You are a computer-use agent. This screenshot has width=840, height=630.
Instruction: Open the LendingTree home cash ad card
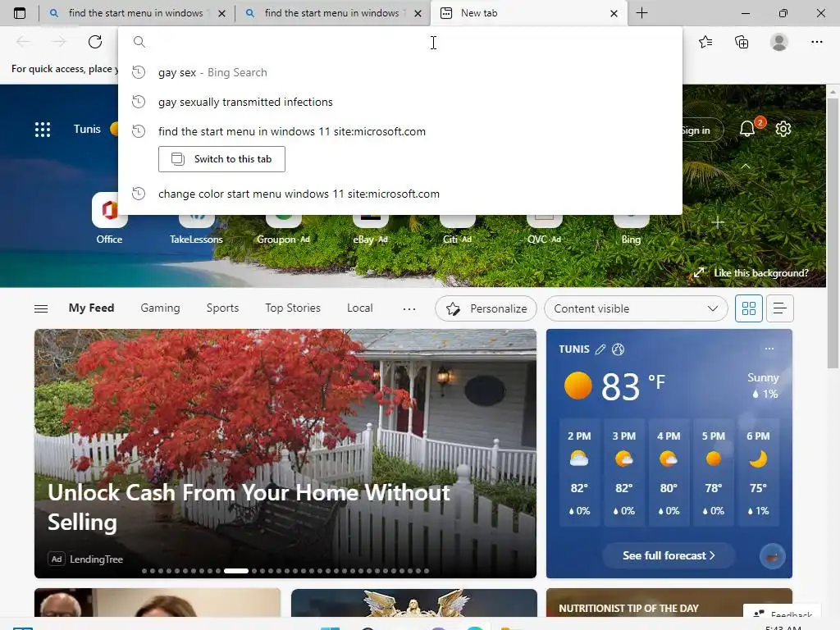(285, 453)
